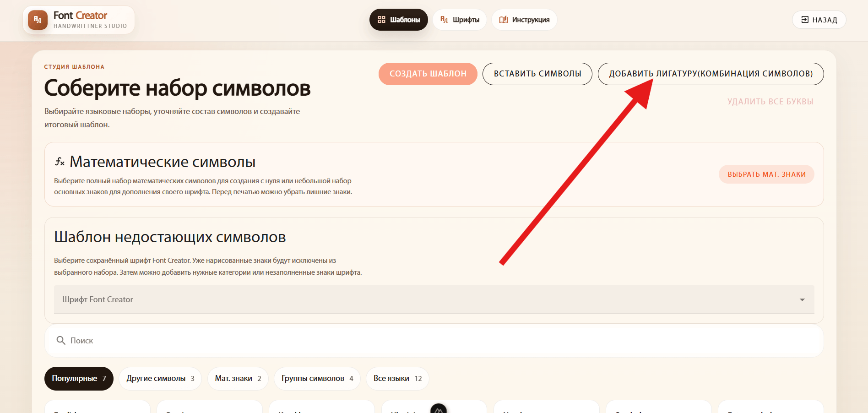
Task: Click УДАЛИТЬ ВСЕ БУКВЫ link
Action: (x=770, y=102)
